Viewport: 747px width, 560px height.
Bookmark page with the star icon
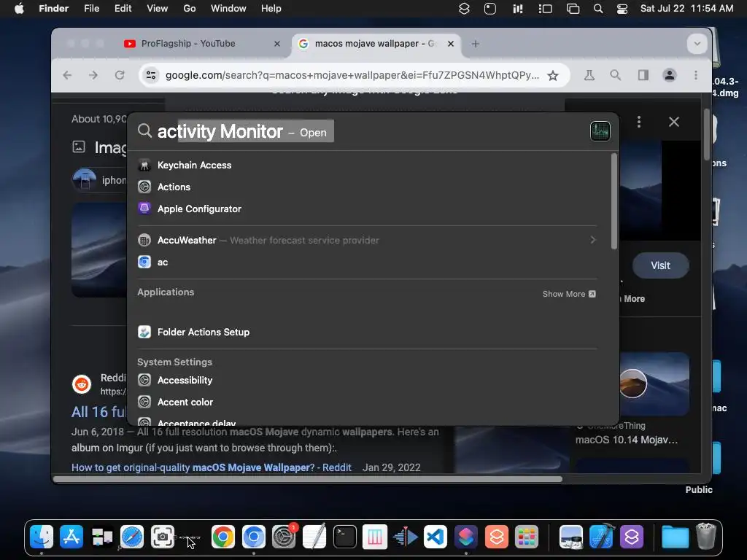(553, 75)
